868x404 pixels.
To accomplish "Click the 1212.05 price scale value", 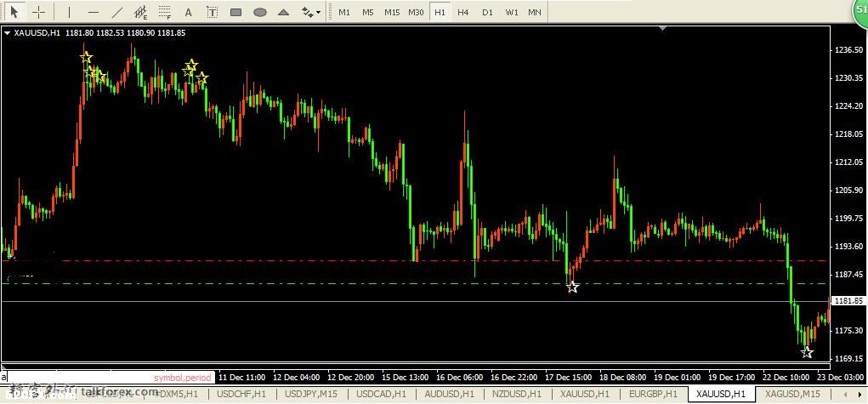I will [x=848, y=162].
